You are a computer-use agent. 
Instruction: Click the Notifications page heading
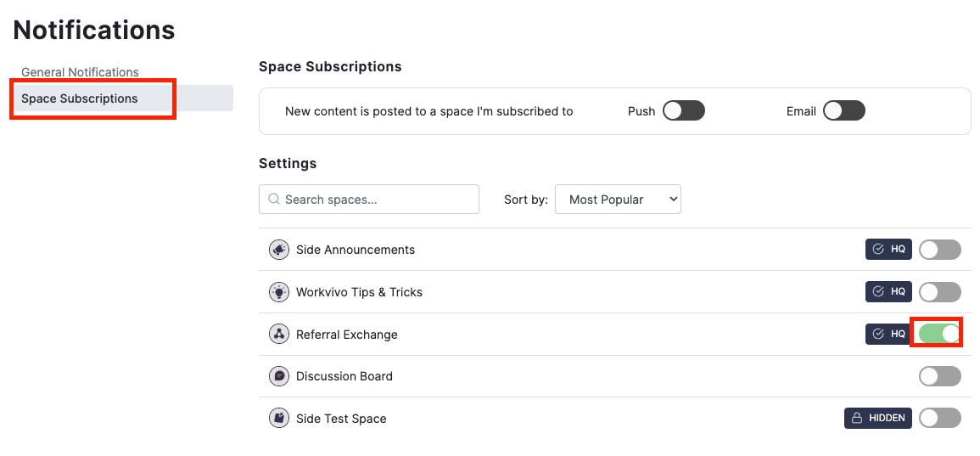coord(93,30)
